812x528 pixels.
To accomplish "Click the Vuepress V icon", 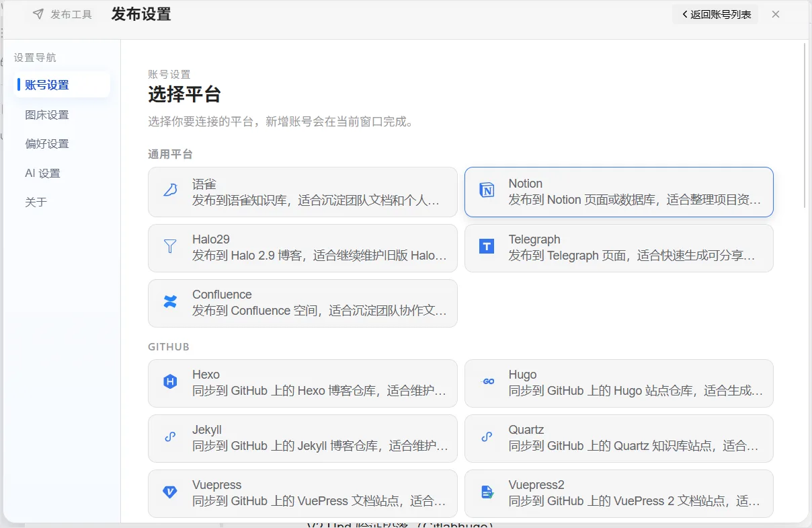I will (x=170, y=492).
